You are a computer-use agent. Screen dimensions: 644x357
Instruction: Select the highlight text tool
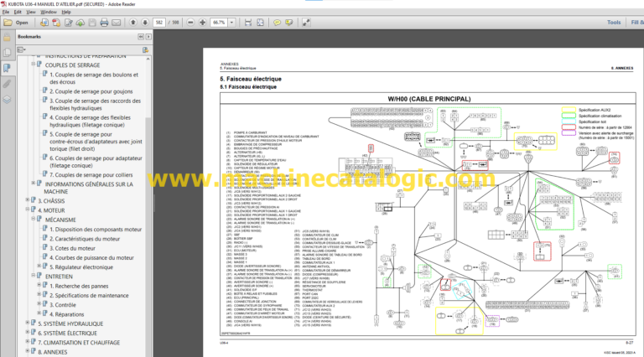pos(289,23)
